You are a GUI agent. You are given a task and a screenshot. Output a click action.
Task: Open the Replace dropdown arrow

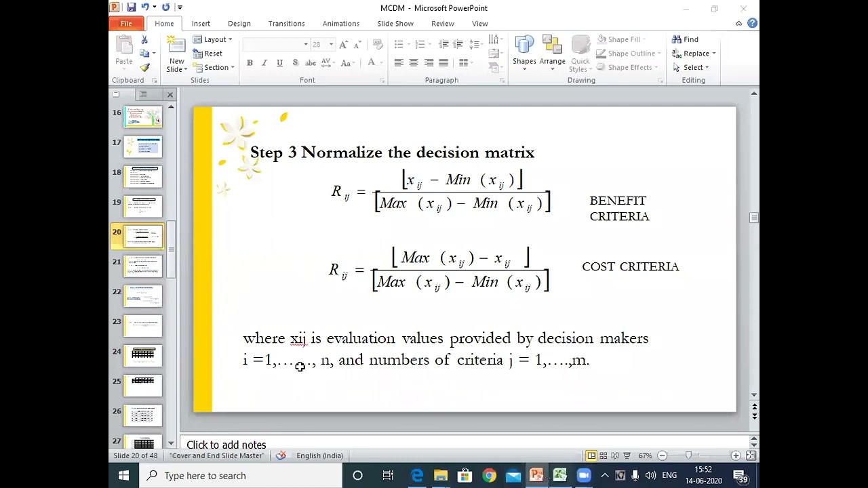[x=714, y=54]
